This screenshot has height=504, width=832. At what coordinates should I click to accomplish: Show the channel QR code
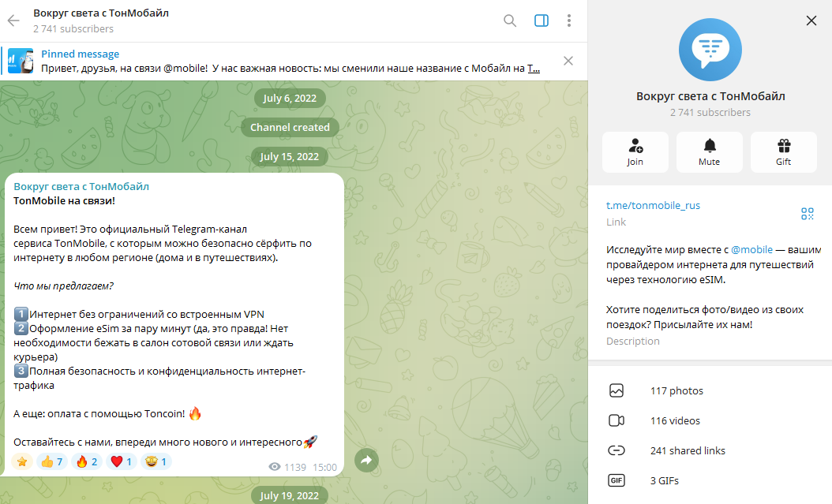pos(807,214)
